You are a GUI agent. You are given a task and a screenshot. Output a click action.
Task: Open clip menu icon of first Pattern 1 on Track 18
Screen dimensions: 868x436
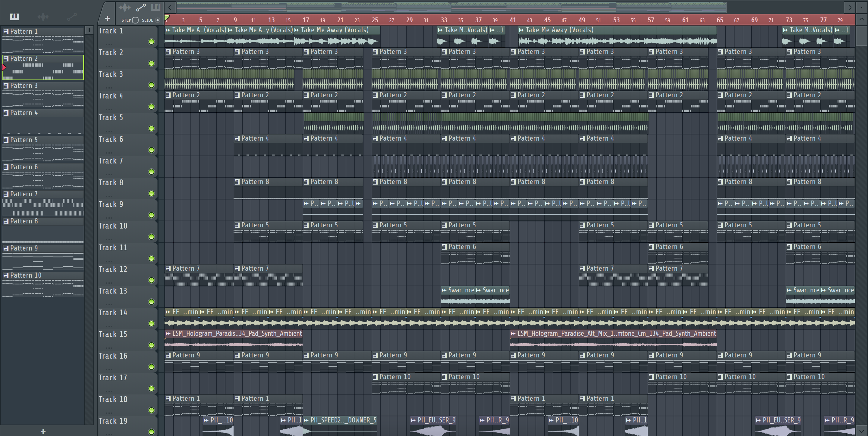coord(168,399)
